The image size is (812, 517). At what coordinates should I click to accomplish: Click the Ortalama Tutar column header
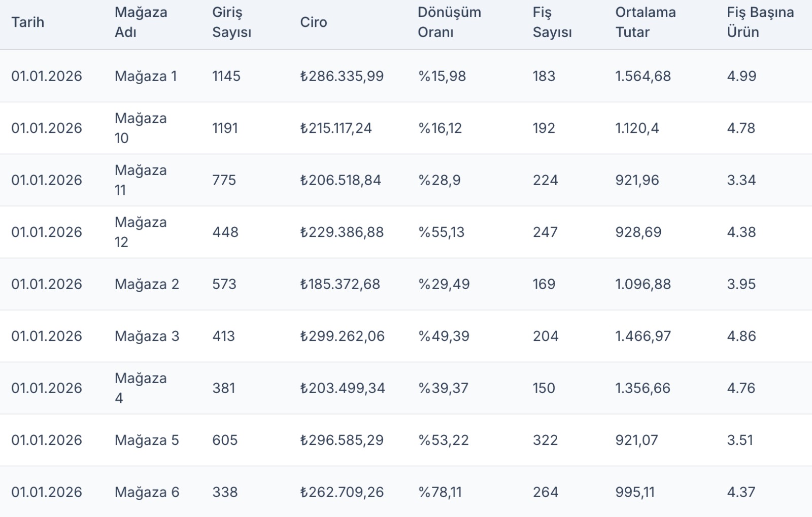click(645, 22)
